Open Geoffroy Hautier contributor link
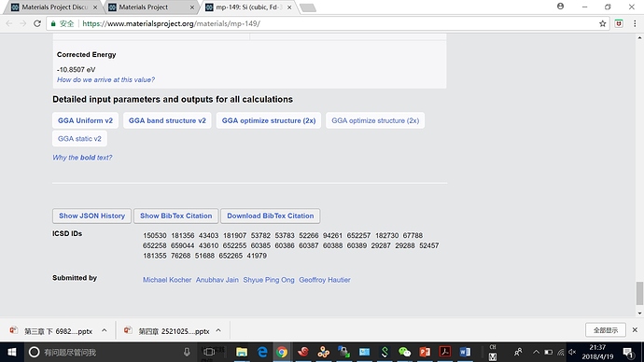Viewport: 644px width, 362px height. coord(325,280)
